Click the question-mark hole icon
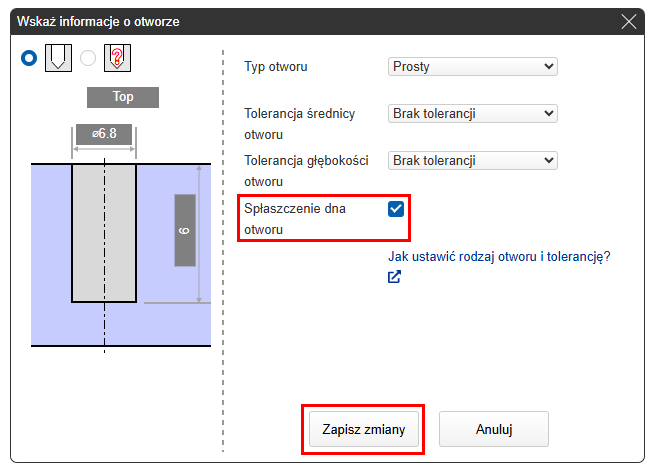Screen dimensions: 652x469 point(118,58)
